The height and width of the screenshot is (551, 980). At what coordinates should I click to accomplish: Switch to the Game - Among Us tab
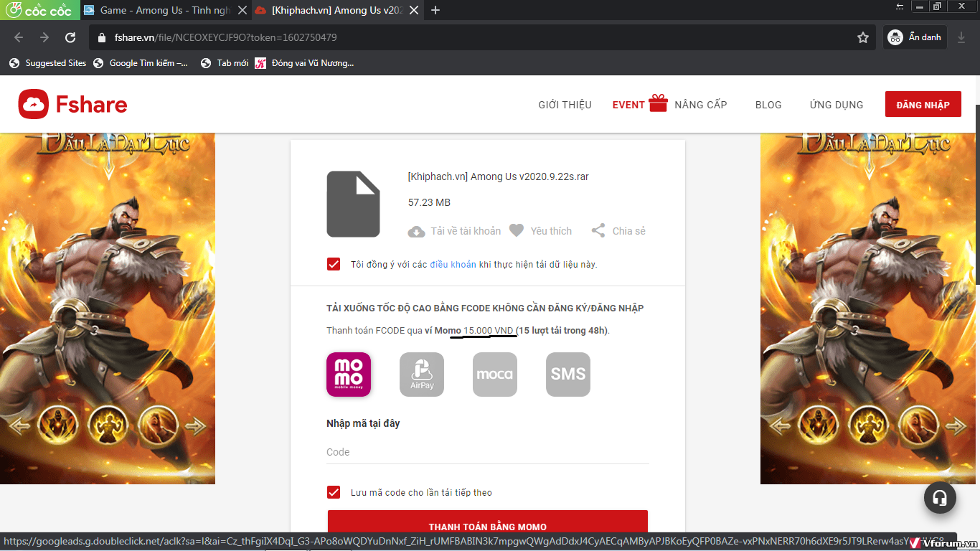[x=164, y=10]
